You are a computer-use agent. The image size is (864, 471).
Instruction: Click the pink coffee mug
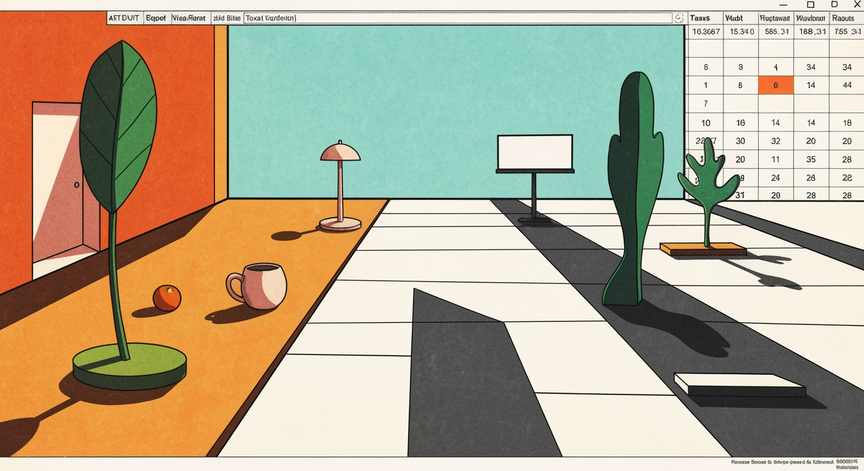[257, 285]
